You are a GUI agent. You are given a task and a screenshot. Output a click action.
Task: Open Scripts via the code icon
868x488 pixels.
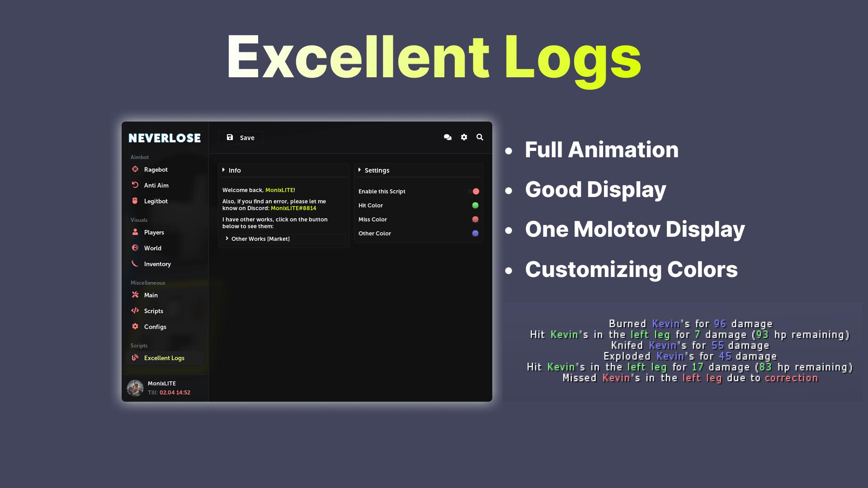(135, 311)
